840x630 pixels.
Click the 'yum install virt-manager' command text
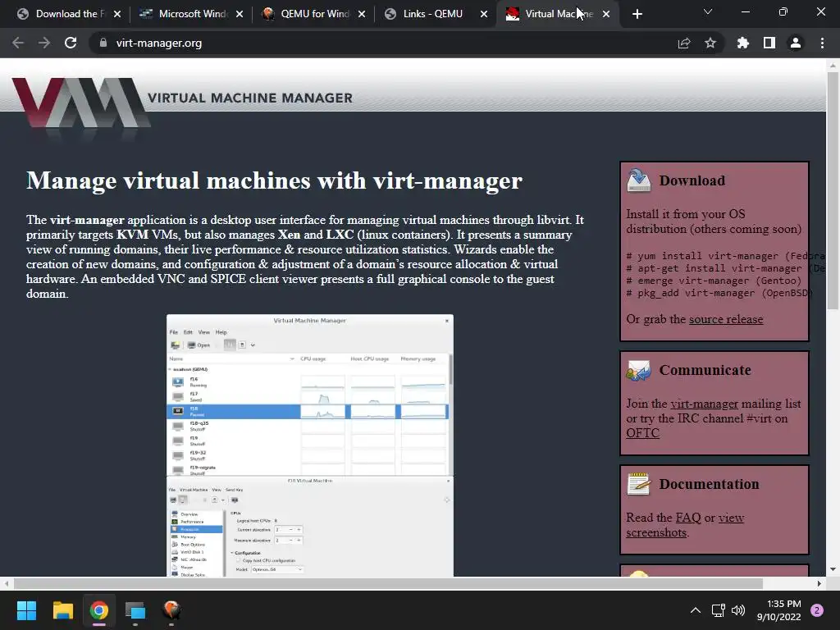(726, 256)
